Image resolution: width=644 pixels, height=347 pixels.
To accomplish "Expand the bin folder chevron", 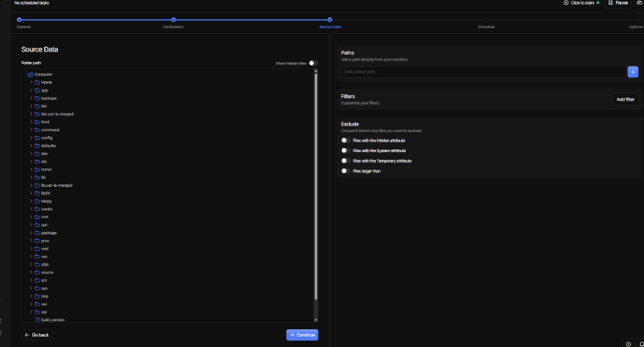I will [31, 106].
